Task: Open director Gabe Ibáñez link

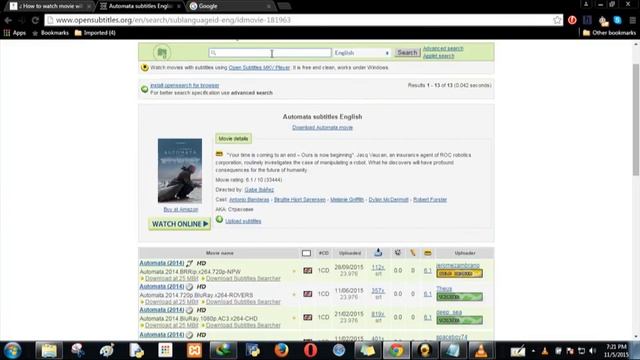Action: click(259, 190)
